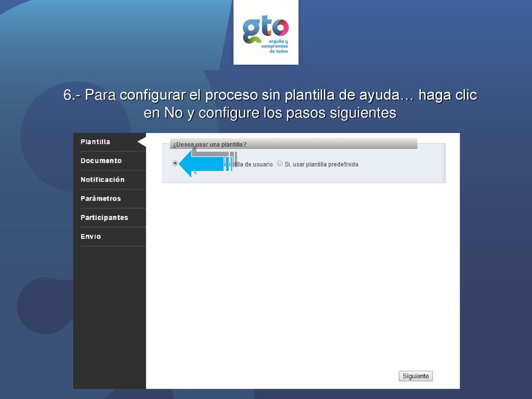Select the No template radio button
Image resolution: width=532 pixels, height=399 pixels.
coord(175,163)
